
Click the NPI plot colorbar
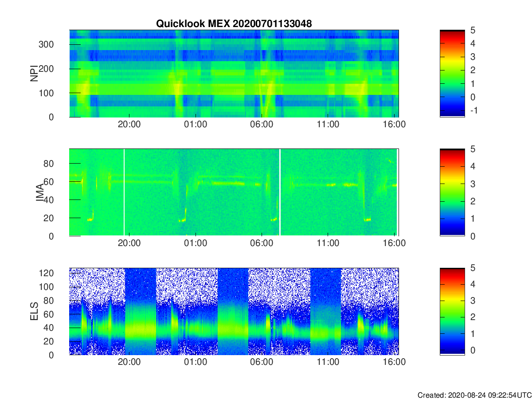(x=452, y=74)
